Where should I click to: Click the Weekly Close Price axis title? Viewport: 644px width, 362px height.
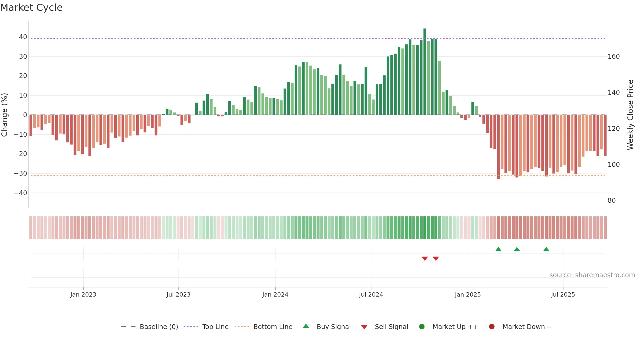(630, 115)
